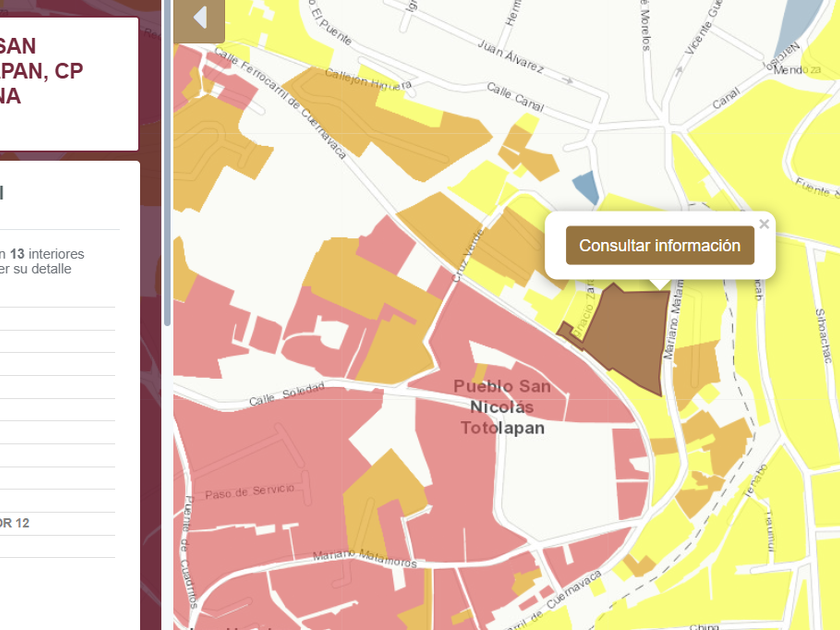Collapse the side panel with the arrow button

199,19
